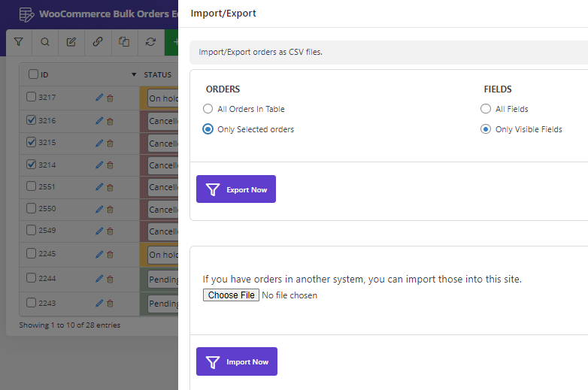Uncheck the order 3215 checkbox

(31, 142)
